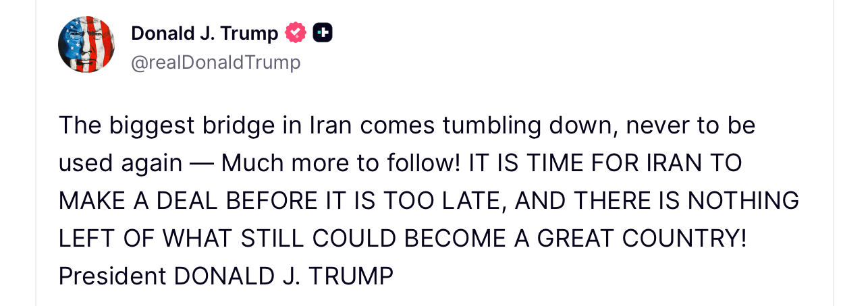868x306 pixels.
Task: Click the signature text "DONALD J. TRUMP"
Action: [x=283, y=276]
